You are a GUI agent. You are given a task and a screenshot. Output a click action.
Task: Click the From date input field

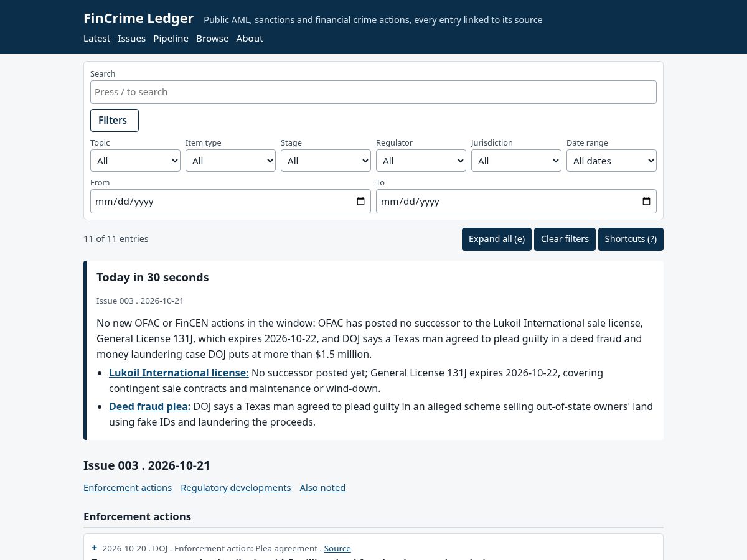pos(230,201)
